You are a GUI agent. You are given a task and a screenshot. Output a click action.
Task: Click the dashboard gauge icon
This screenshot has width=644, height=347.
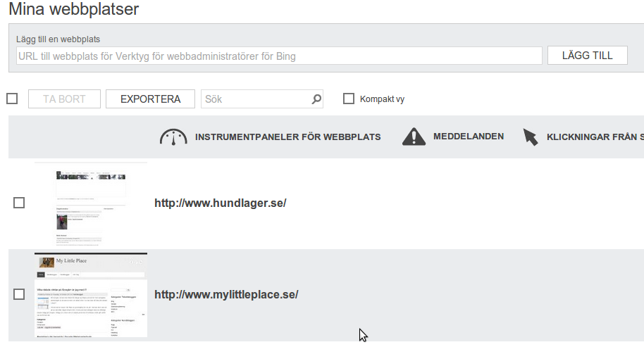pos(173,137)
